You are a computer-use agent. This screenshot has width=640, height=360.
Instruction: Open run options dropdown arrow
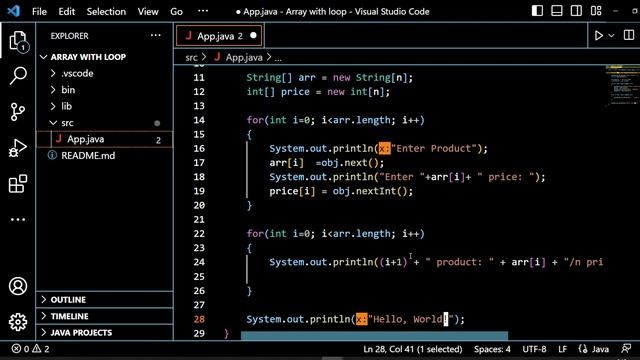coord(611,36)
